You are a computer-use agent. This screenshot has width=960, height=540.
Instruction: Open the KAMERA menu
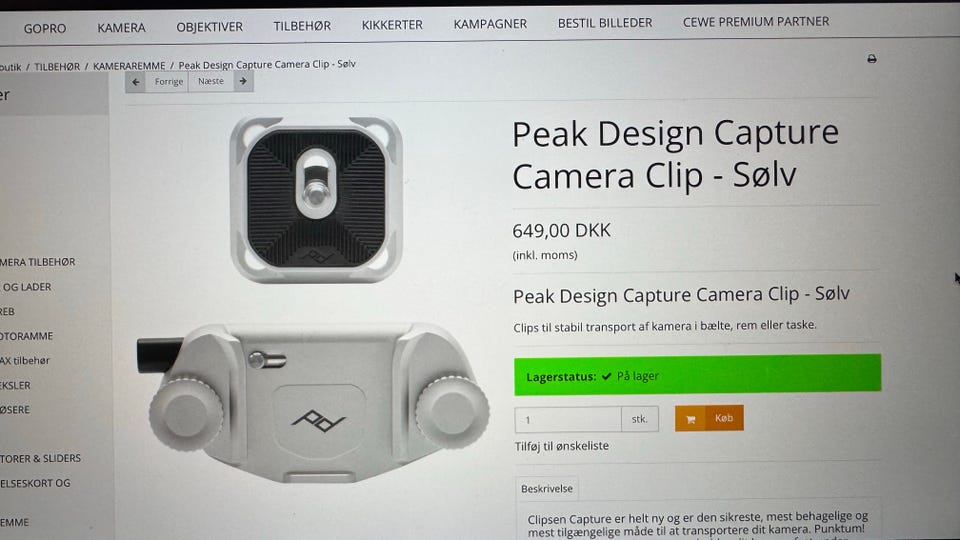pyautogui.click(x=121, y=28)
